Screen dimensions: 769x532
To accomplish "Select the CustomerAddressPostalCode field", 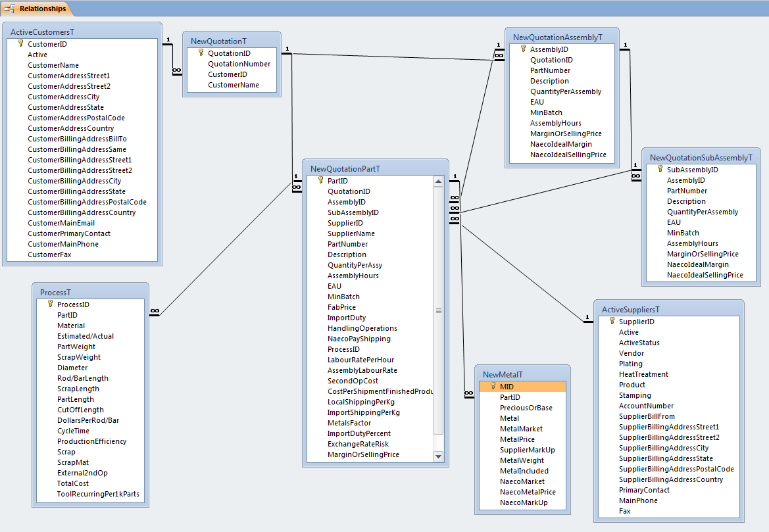I will (x=82, y=118).
